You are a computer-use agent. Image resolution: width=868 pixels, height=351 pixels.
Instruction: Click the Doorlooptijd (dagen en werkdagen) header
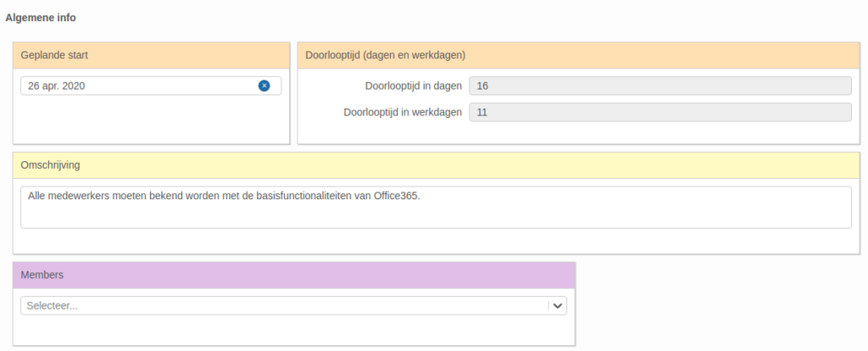pos(578,55)
